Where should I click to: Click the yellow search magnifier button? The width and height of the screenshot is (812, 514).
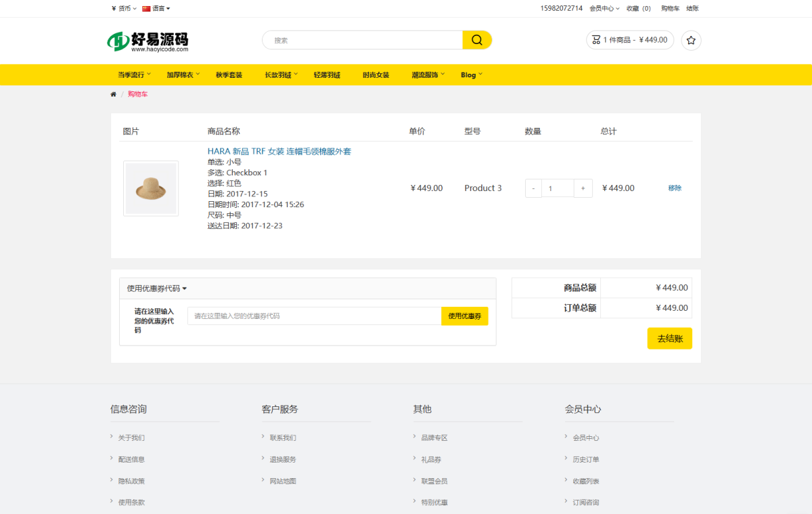[477, 40]
